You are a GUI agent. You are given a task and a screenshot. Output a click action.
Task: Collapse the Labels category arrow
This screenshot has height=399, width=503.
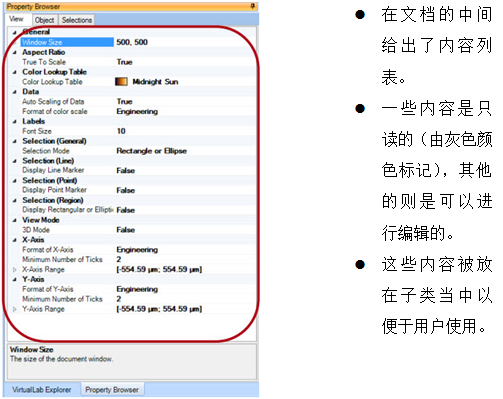(x=15, y=121)
